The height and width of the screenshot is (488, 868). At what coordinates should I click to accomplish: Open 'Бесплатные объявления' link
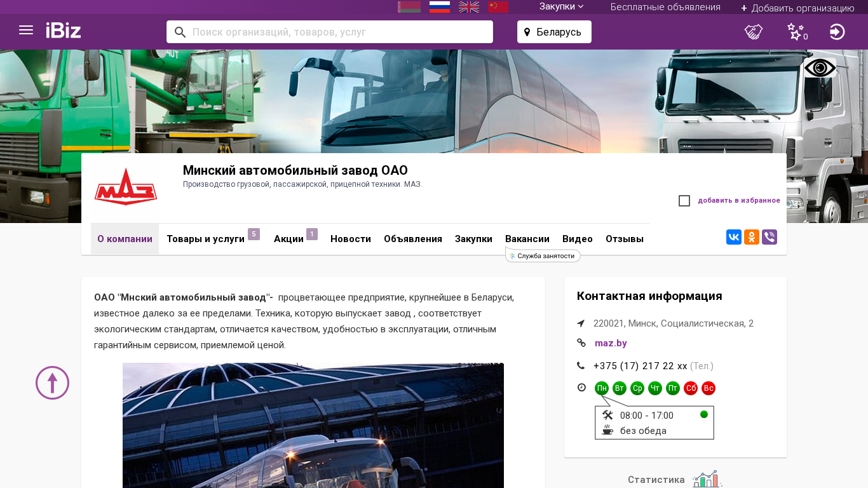[665, 7]
